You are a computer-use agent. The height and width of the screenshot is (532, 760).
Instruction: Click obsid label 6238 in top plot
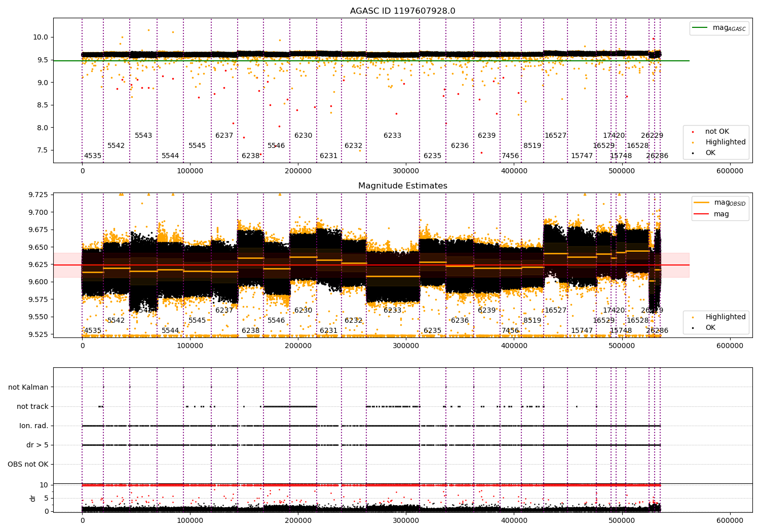[251, 156]
